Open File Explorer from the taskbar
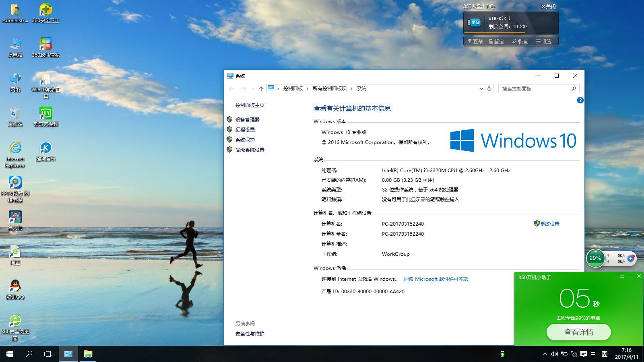Screen dimensions: 644x362 point(88,354)
